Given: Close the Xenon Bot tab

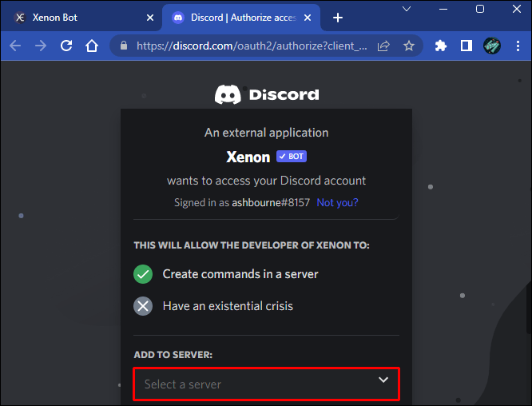Looking at the screenshot, I should (x=150, y=18).
